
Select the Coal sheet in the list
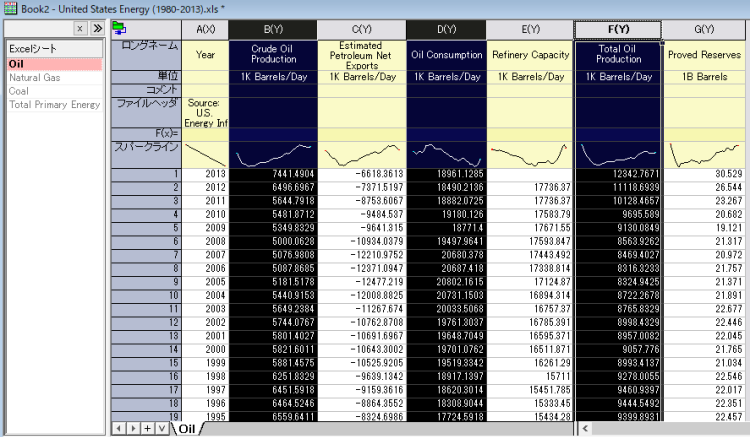coord(55,91)
